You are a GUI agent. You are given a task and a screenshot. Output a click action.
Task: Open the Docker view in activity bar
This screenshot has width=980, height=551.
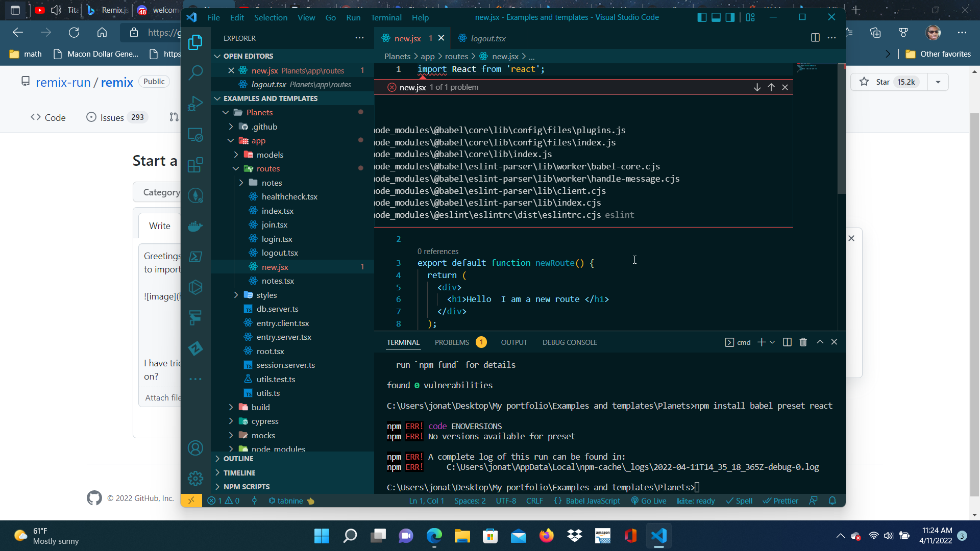coord(195,226)
